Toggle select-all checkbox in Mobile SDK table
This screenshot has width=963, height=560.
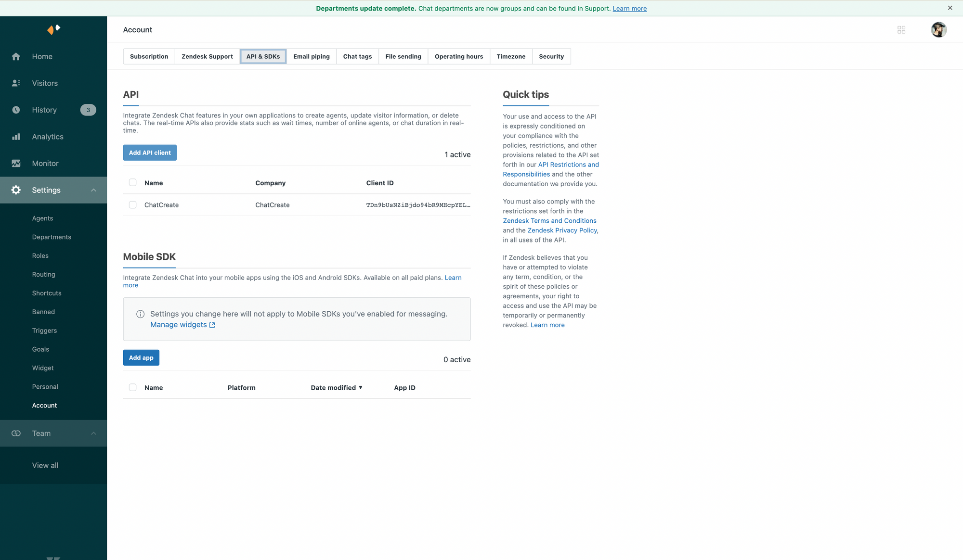click(132, 388)
